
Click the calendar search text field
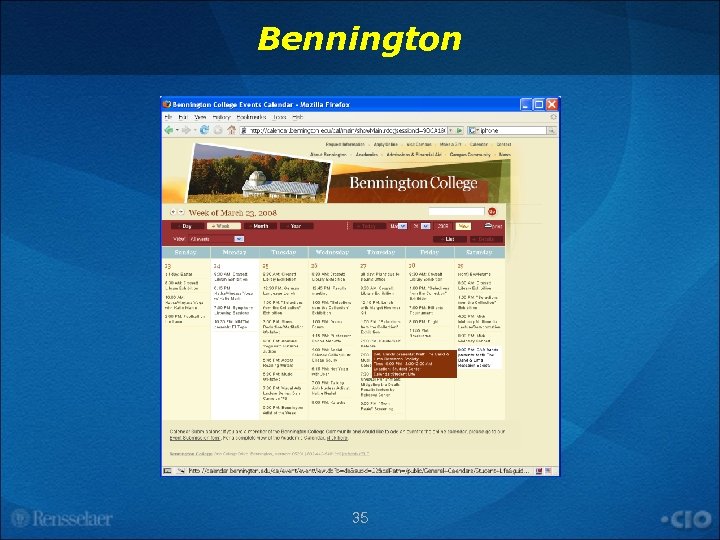(x=456, y=211)
